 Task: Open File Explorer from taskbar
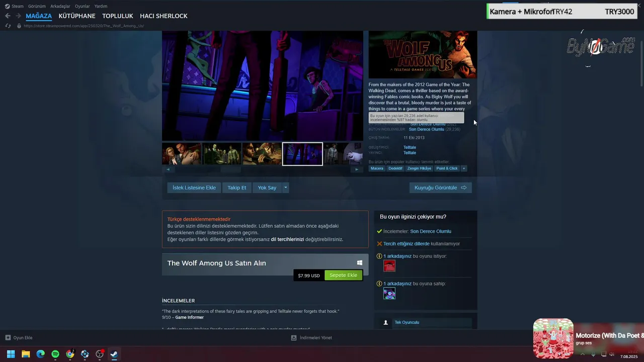pos(26,354)
